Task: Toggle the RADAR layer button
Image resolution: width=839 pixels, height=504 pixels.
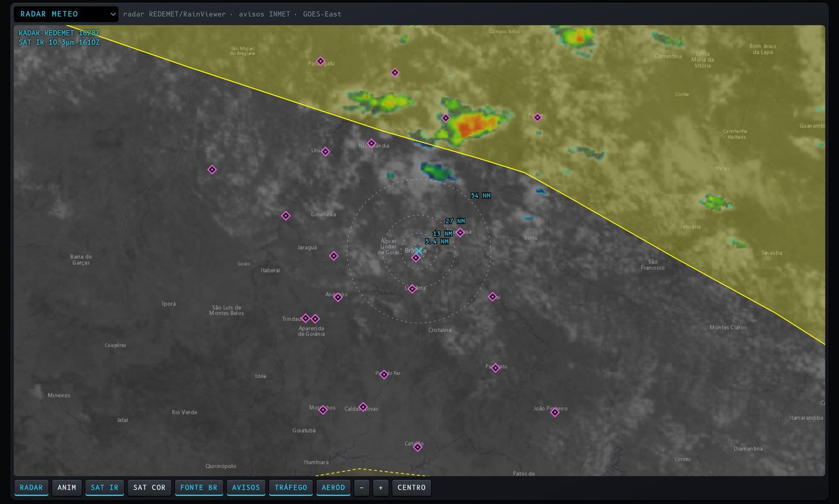Action: coord(31,488)
